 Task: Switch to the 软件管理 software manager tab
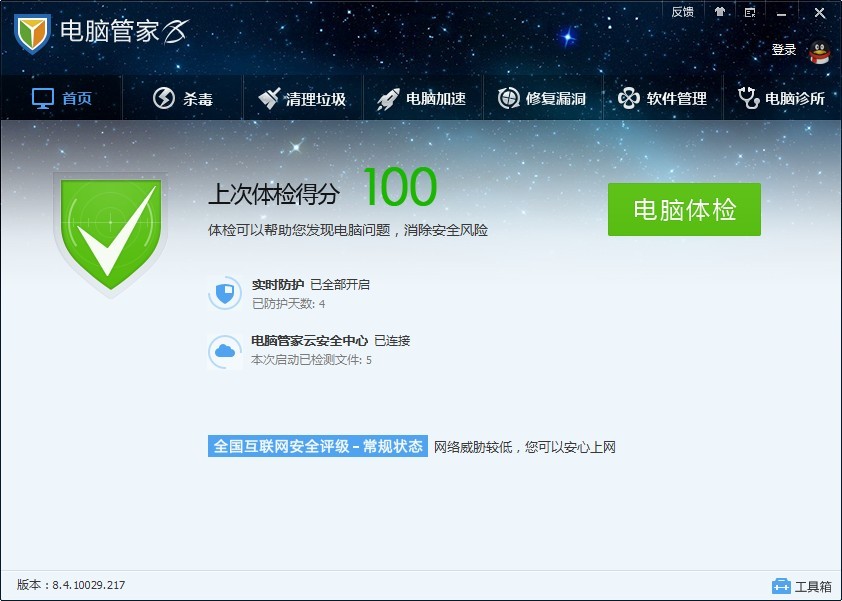pos(663,98)
